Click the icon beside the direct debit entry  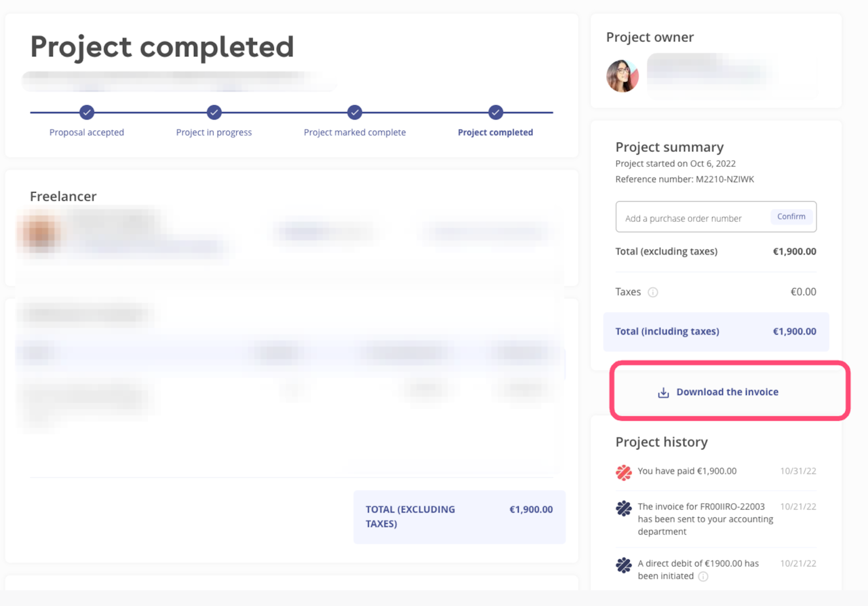coord(624,565)
